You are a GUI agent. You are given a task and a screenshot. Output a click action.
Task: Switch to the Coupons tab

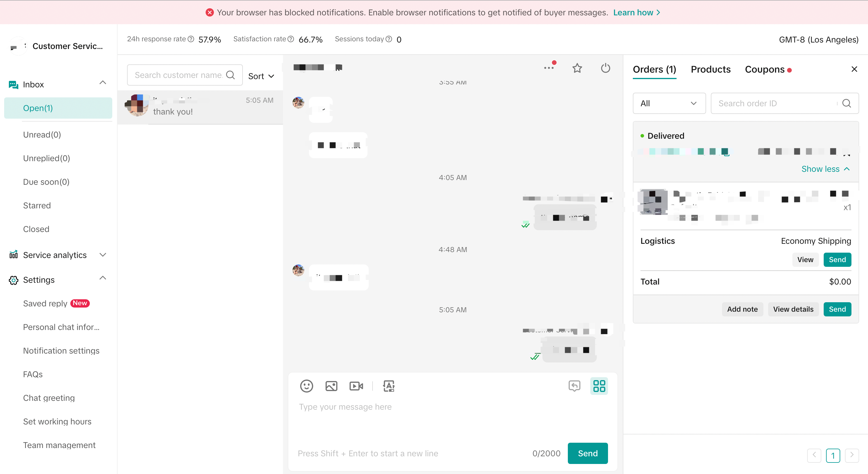click(765, 69)
